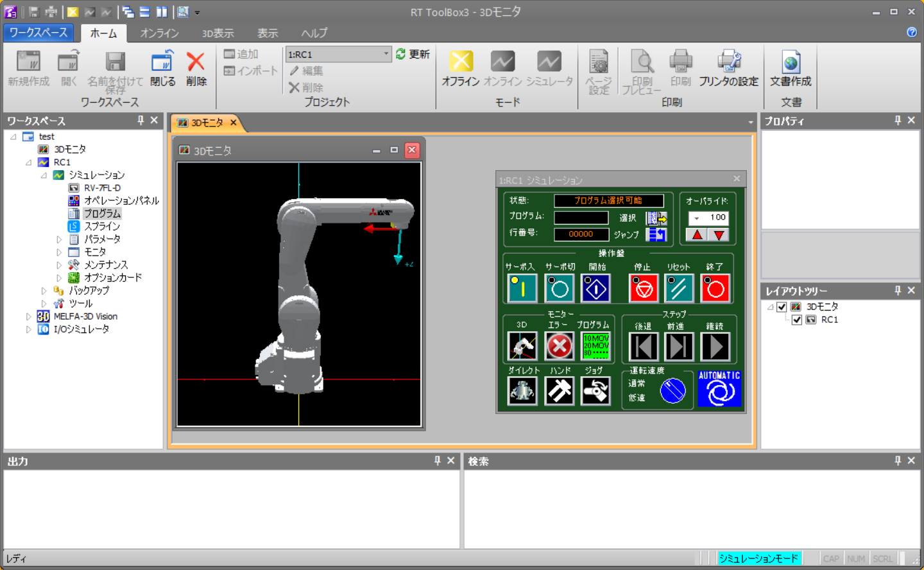Decrease override with red down arrow
Screen dimensions: 924x570
[719, 235]
